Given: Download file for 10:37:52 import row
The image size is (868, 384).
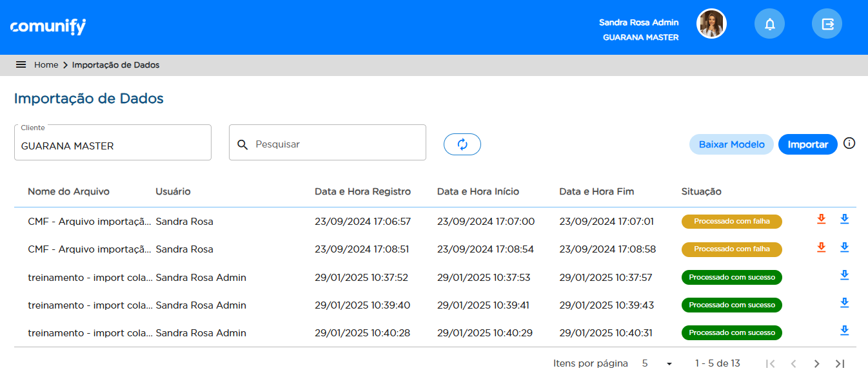Looking at the screenshot, I should [844, 275].
